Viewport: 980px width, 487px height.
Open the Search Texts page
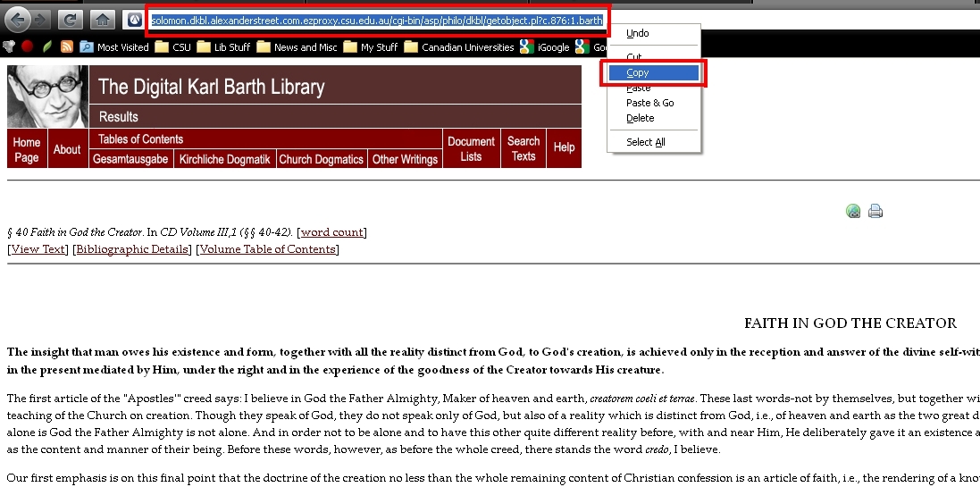point(524,149)
